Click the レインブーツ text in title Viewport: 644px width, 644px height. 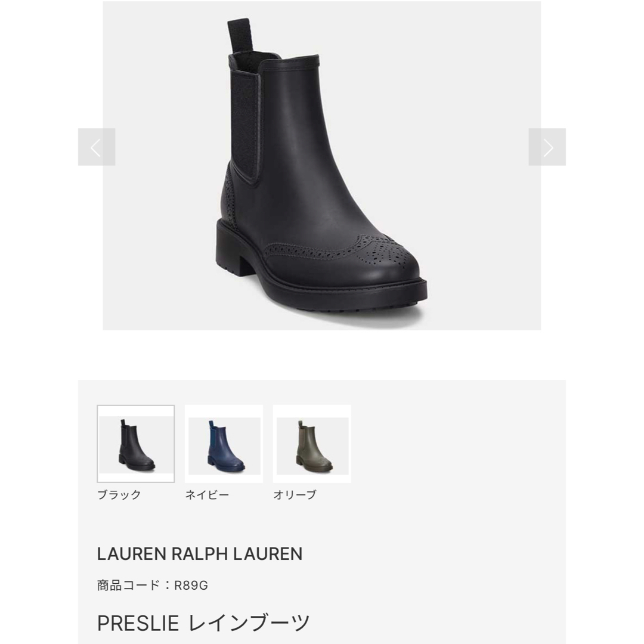pos(249,623)
